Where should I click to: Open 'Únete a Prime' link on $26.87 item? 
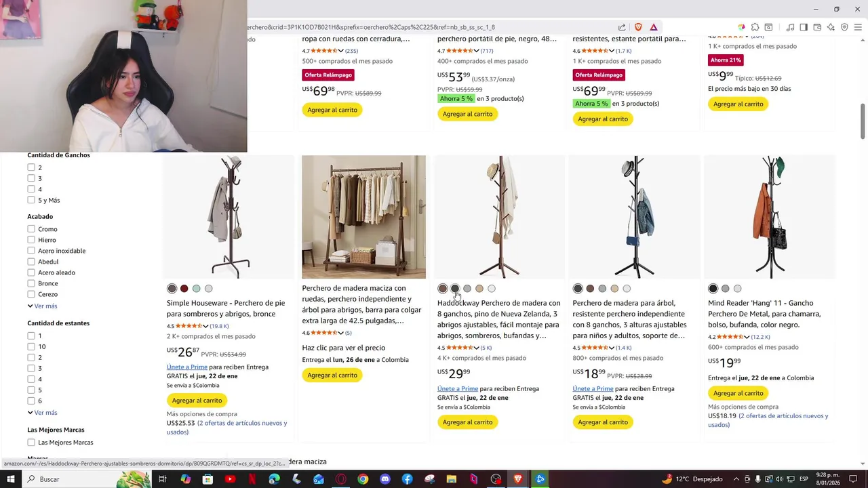187,367
